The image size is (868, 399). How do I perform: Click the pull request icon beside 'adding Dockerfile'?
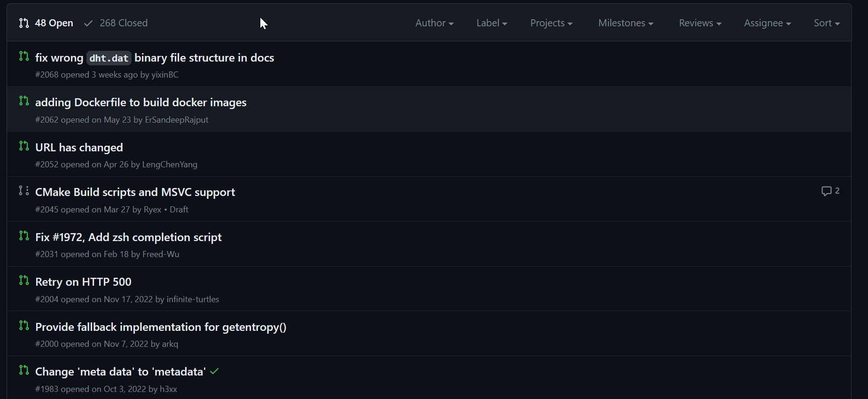coord(24,101)
